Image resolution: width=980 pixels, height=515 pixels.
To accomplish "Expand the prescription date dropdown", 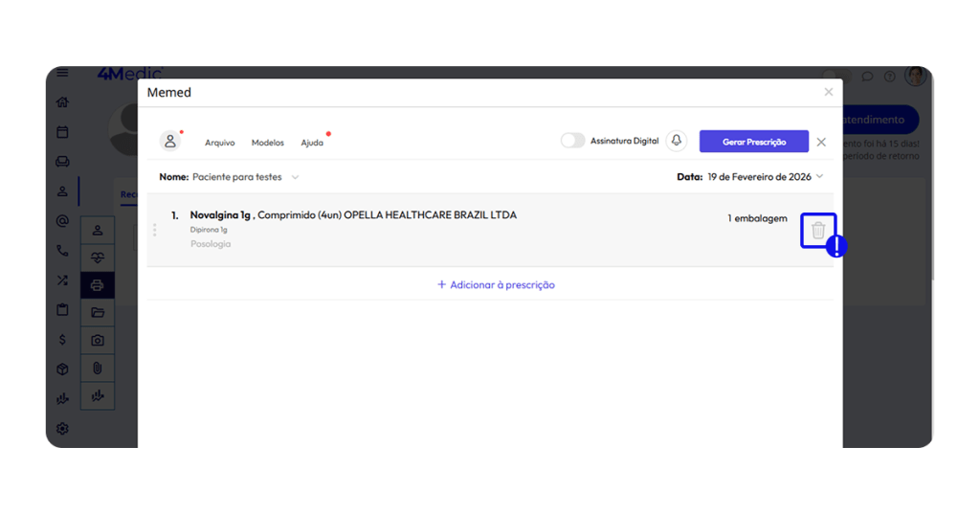I will pyautogui.click(x=819, y=177).
